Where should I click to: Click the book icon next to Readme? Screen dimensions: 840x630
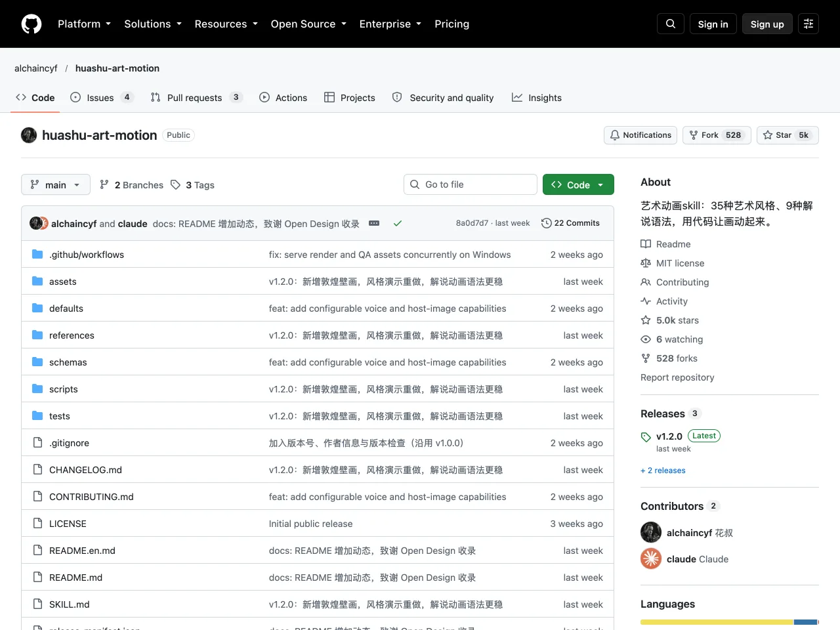(x=646, y=243)
